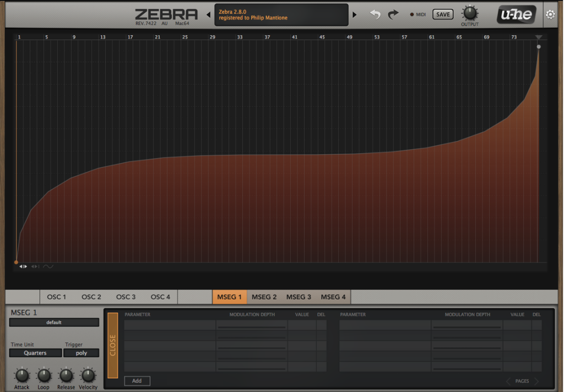
Task: Open the default preset selector
Action: pos(53,322)
